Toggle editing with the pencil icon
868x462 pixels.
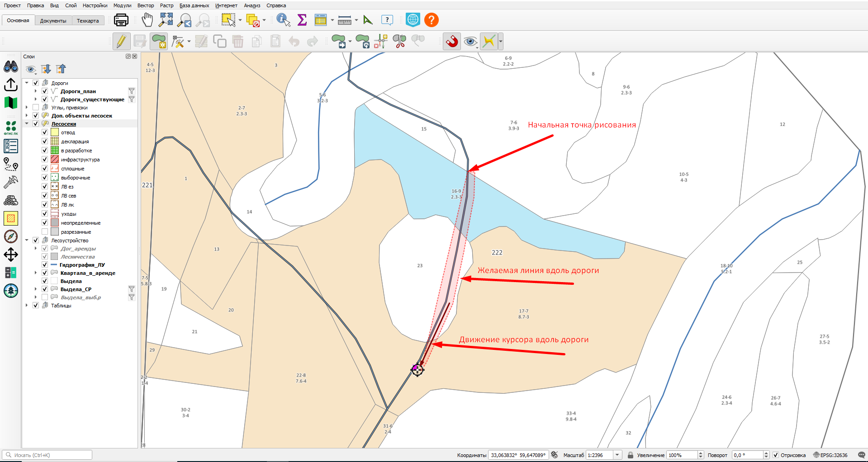pos(121,42)
